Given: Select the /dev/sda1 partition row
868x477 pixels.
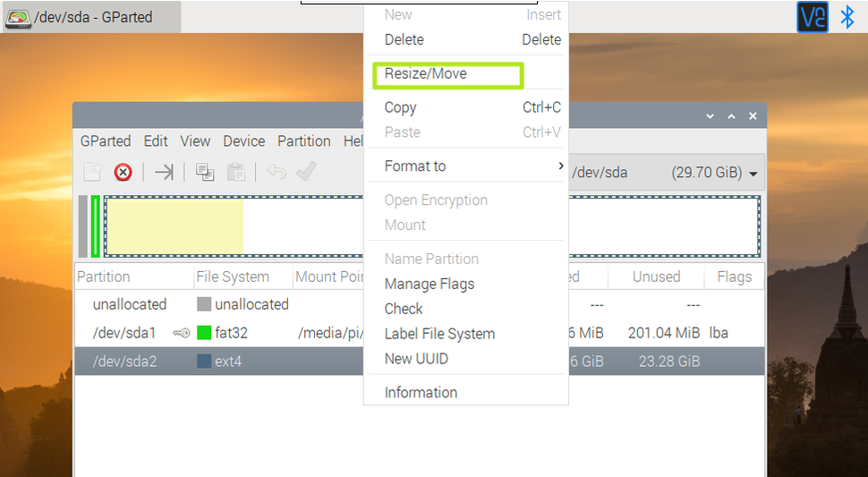Looking at the screenshot, I should pyautogui.click(x=125, y=333).
